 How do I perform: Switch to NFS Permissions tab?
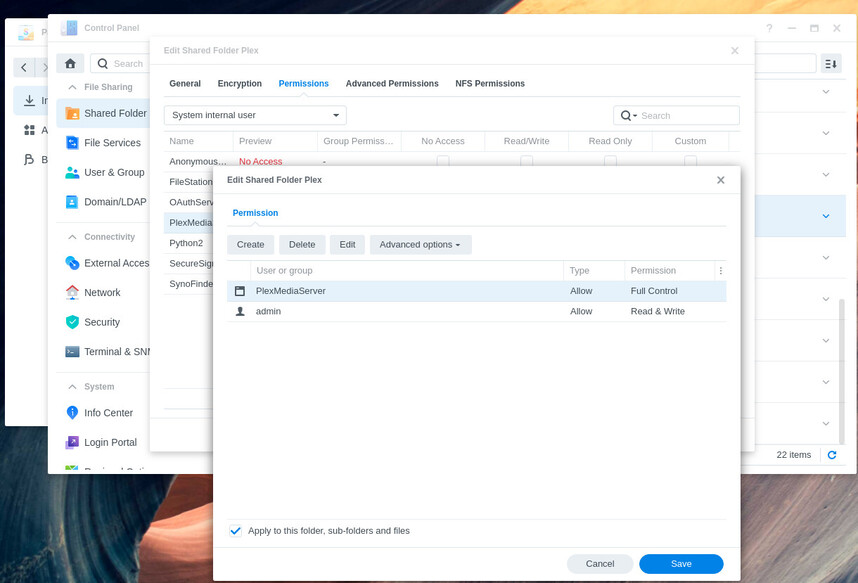click(x=490, y=84)
